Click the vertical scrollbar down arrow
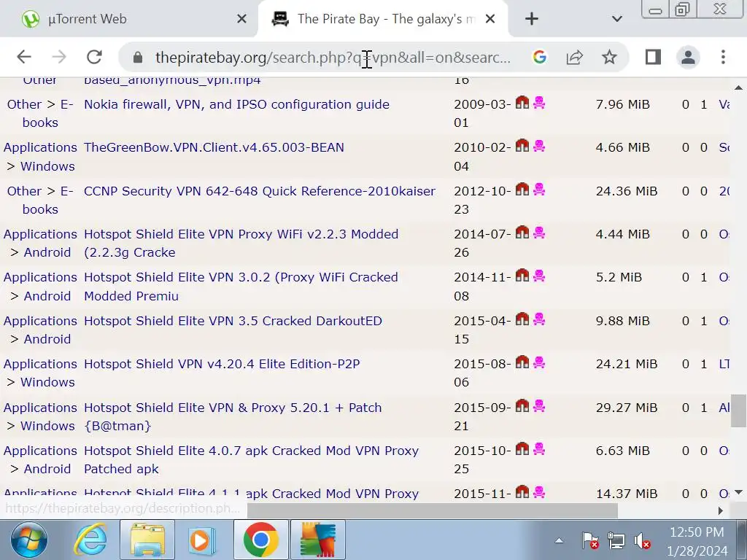 (x=738, y=492)
